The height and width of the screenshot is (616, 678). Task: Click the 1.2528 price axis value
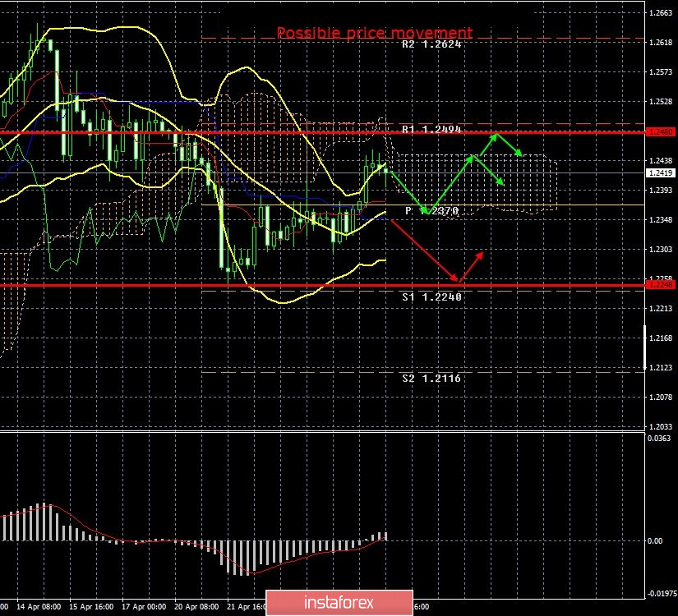pos(661,102)
